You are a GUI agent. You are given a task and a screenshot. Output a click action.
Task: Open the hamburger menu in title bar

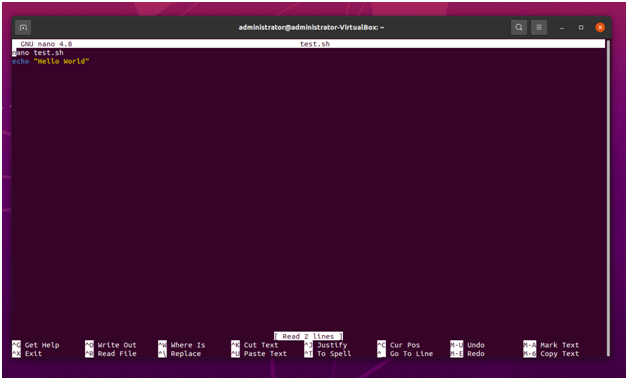(x=539, y=28)
